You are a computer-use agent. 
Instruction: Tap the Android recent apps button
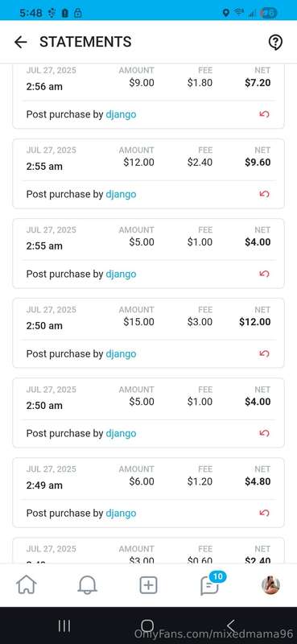(x=64, y=626)
